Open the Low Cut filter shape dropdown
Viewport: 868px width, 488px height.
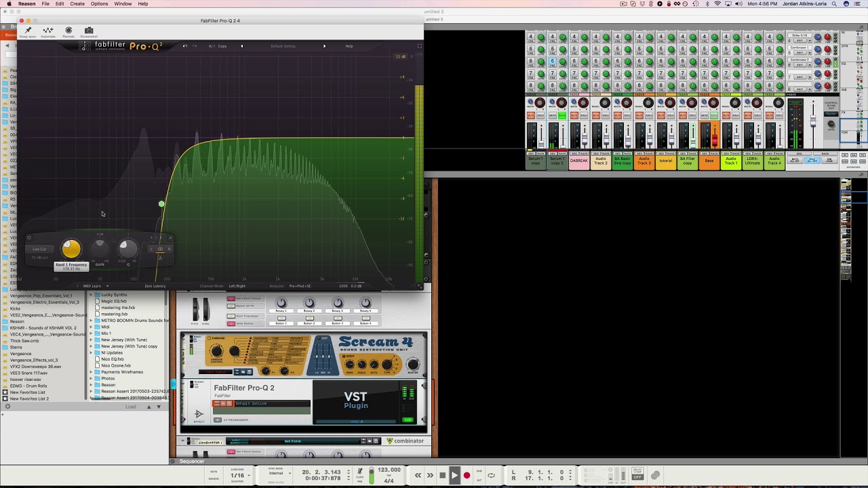coord(39,249)
